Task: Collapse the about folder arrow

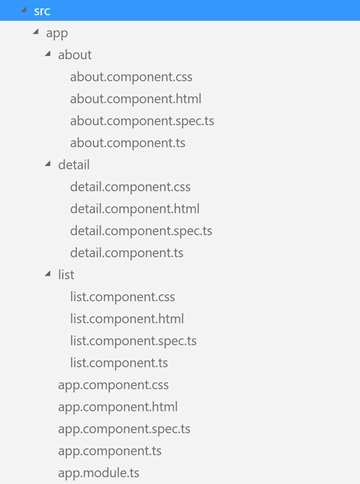Action: [x=48, y=54]
